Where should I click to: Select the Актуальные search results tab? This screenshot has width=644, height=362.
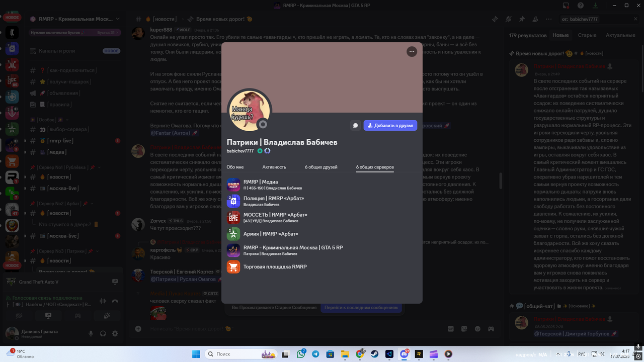620,35
